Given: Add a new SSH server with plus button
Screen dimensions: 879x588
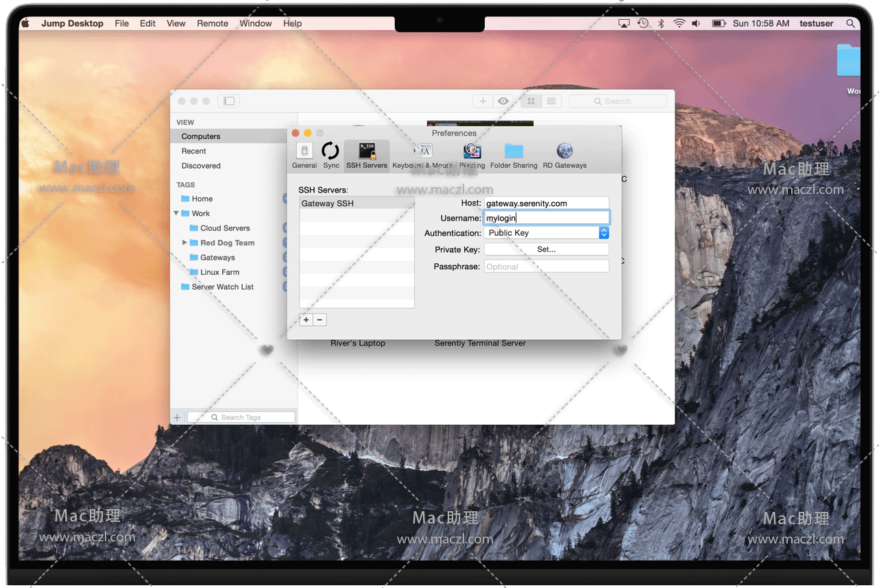Looking at the screenshot, I should [x=306, y=320].
